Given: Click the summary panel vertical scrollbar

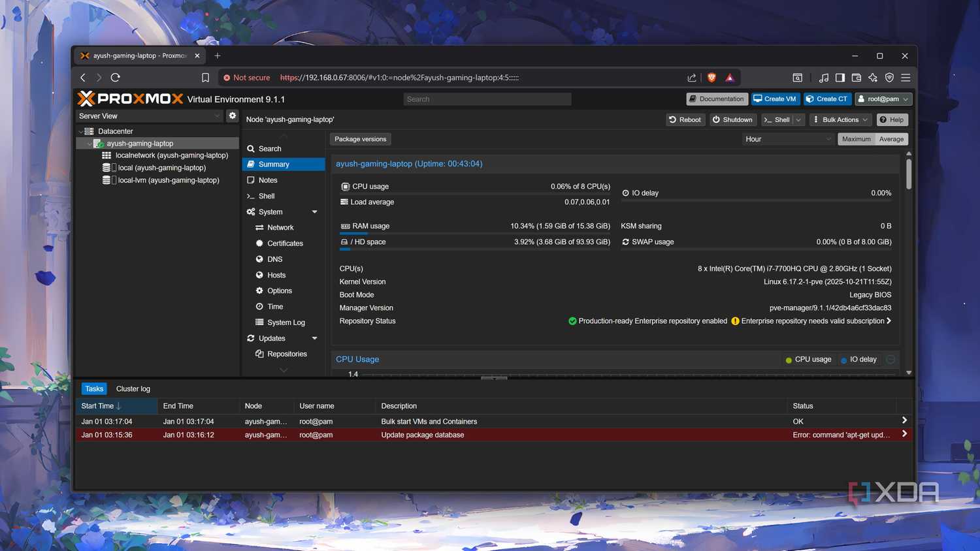Looking at the screenshot, I should click(909, 173).
